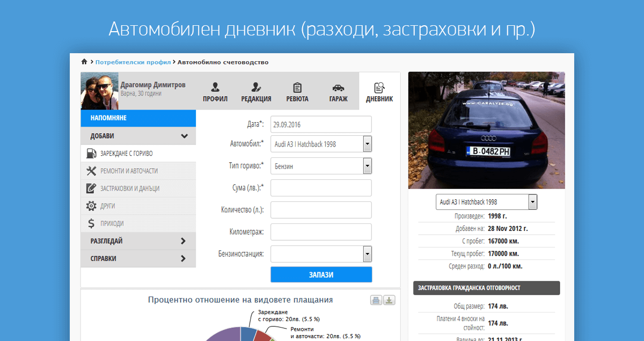Screen dimensions: 644x341
Task: Open the Гараж car icon
Action: [x=338, y=88]
